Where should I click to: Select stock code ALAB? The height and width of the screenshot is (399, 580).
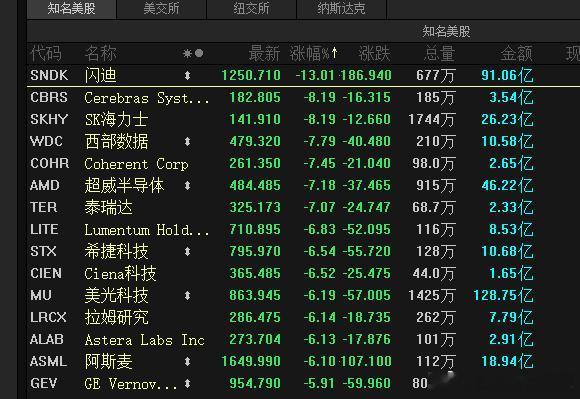click(47, 339)
